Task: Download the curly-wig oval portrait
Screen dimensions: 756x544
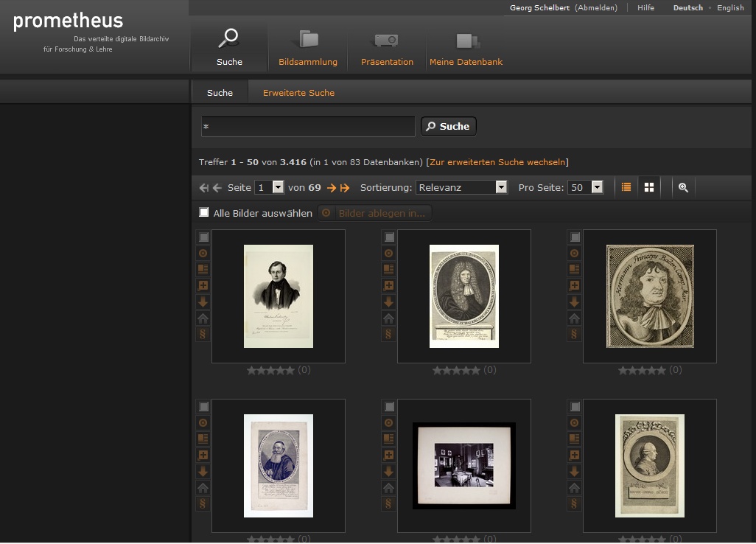Action: [388, 302]
